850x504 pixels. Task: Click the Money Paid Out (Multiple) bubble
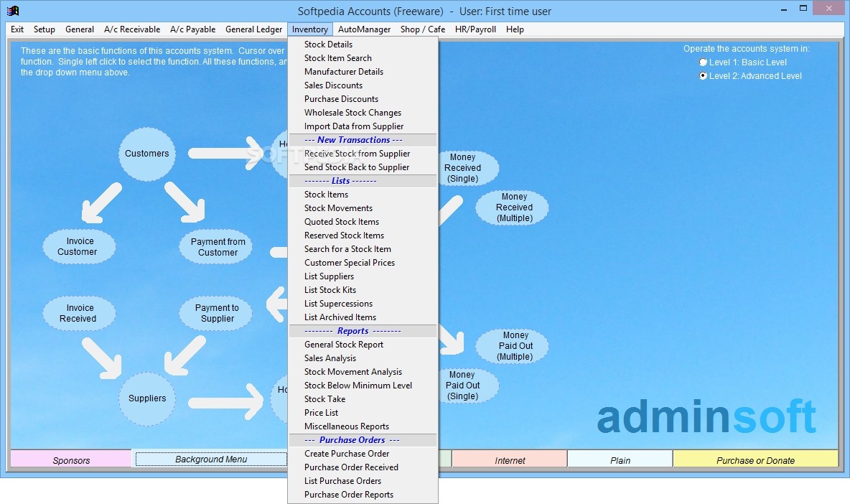513,346
